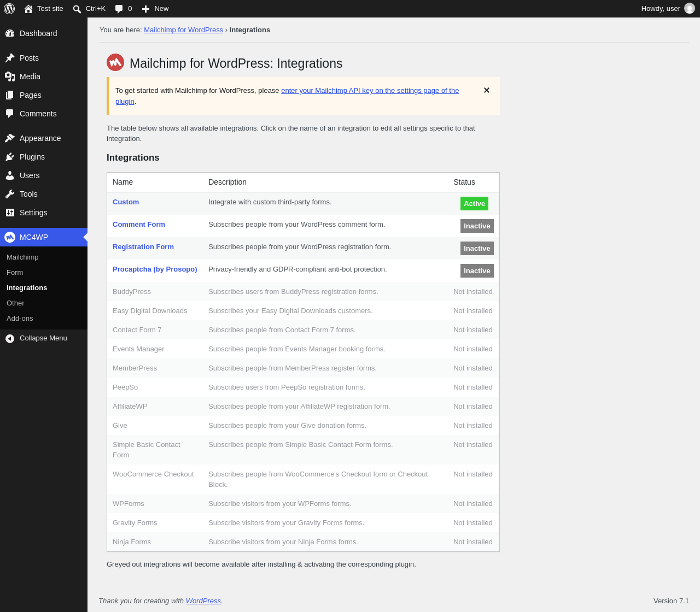This screenshot has width=700, height=612.
Task: Click the Tools menu label
Action: coord(28,194)
